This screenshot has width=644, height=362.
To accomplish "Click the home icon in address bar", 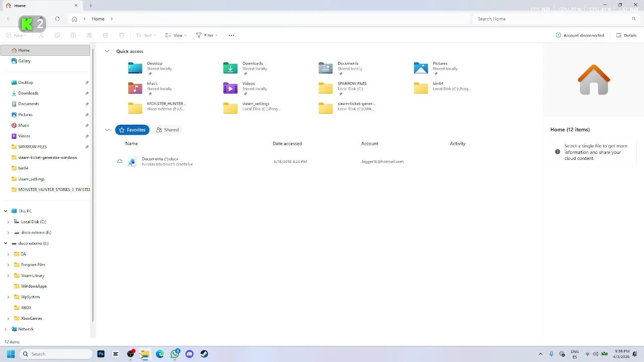I will pos(74,19).
